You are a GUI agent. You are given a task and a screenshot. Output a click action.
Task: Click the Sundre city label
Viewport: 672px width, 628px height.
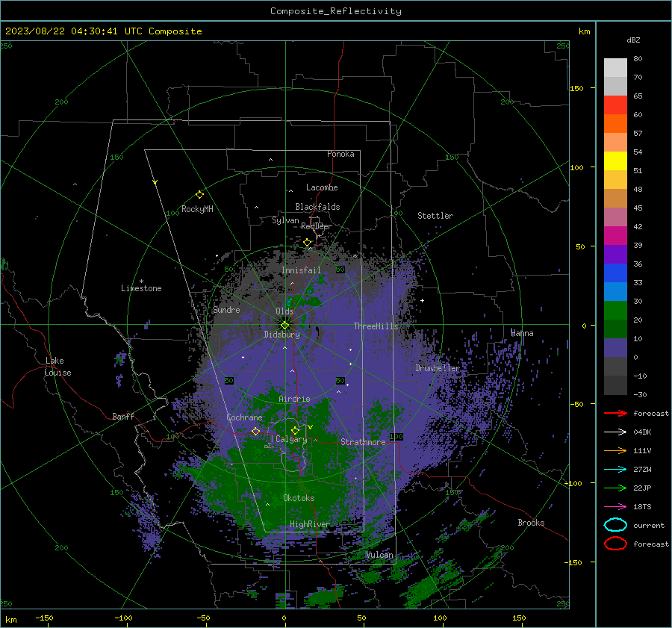coord(226,309)
